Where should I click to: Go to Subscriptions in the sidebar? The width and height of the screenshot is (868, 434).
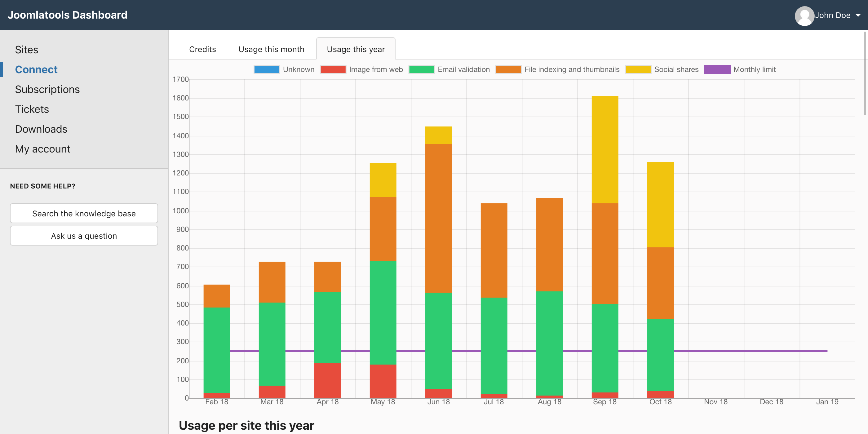point(47,89)
